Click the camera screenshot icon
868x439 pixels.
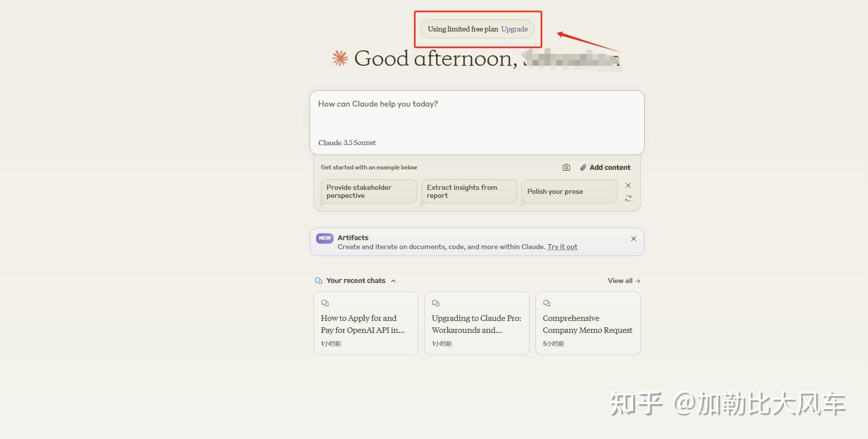(566, 167)
